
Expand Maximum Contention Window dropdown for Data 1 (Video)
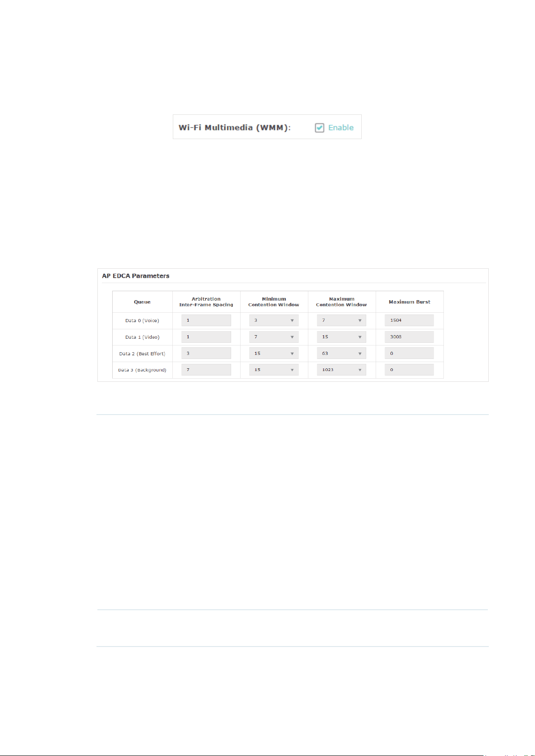pyautogui.click(x=342, y=337)
